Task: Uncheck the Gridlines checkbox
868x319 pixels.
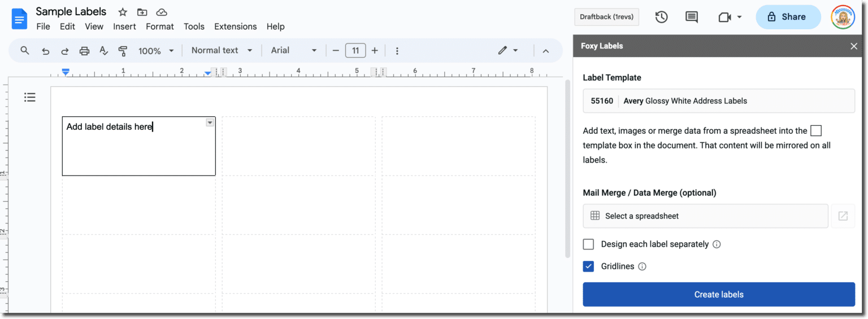Action: click(x=588, y=266)
